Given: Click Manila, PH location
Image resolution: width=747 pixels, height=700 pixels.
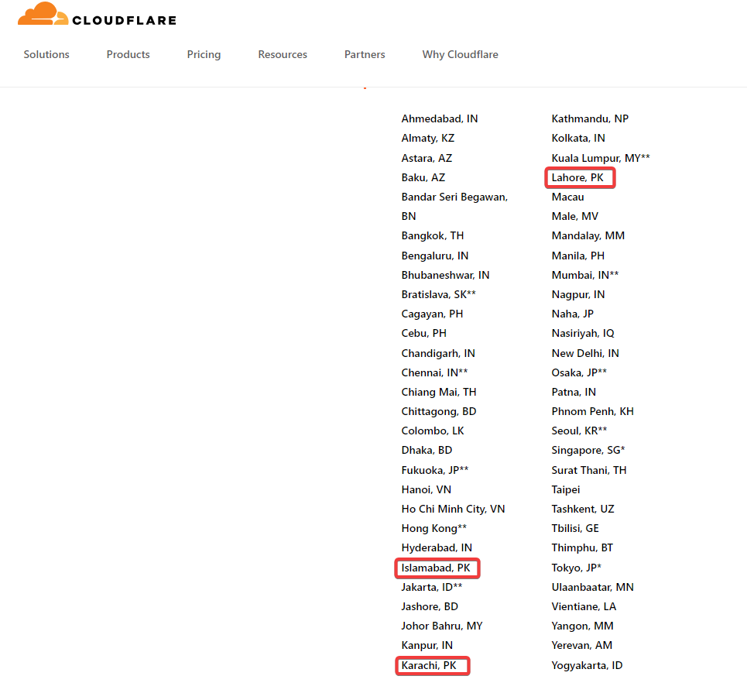Looking at the screenshot, I should [x=578, y=256].
